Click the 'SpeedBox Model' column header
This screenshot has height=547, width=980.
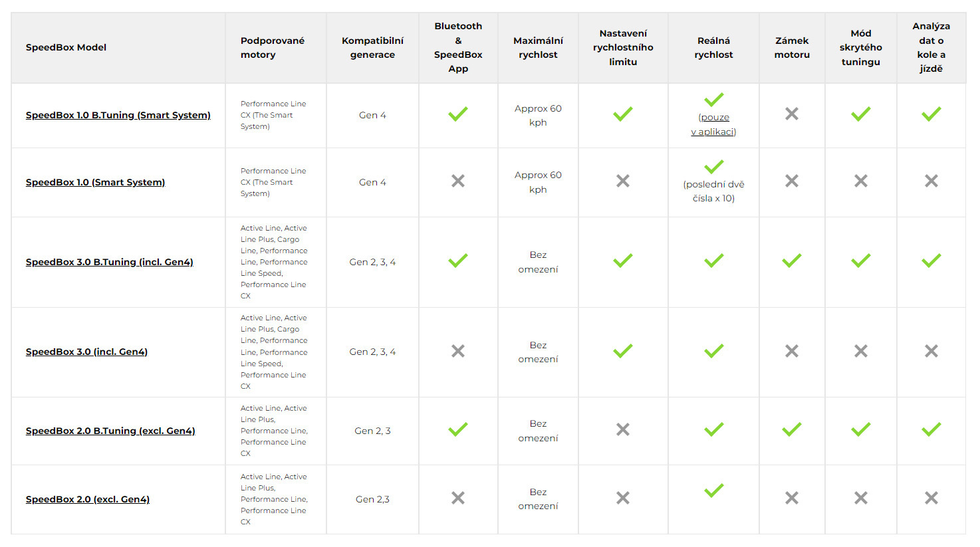coord(66,47)
